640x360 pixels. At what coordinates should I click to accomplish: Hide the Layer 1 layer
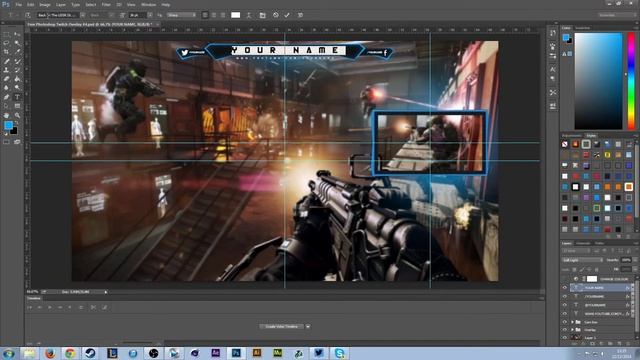tap(565, 338)
